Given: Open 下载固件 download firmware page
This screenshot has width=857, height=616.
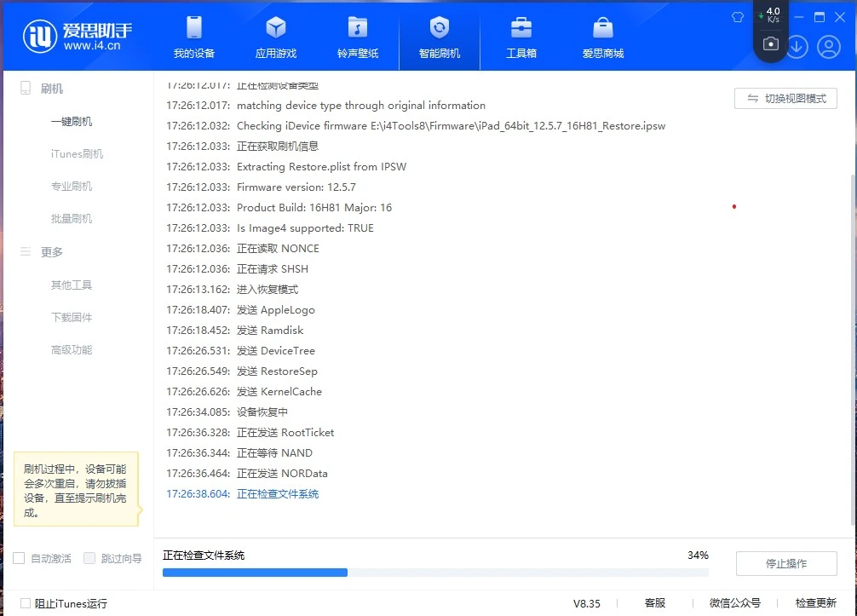Looking at the screenshot, I should 72,318.
